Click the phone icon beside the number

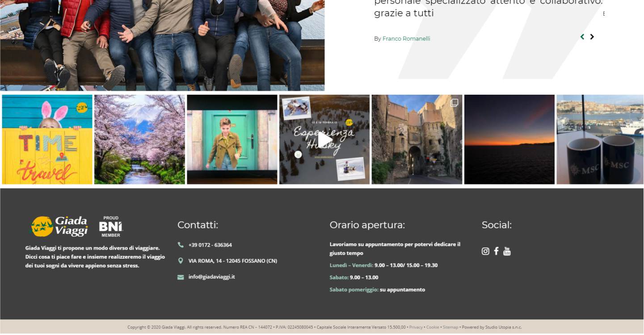click(x=181, y=245)
